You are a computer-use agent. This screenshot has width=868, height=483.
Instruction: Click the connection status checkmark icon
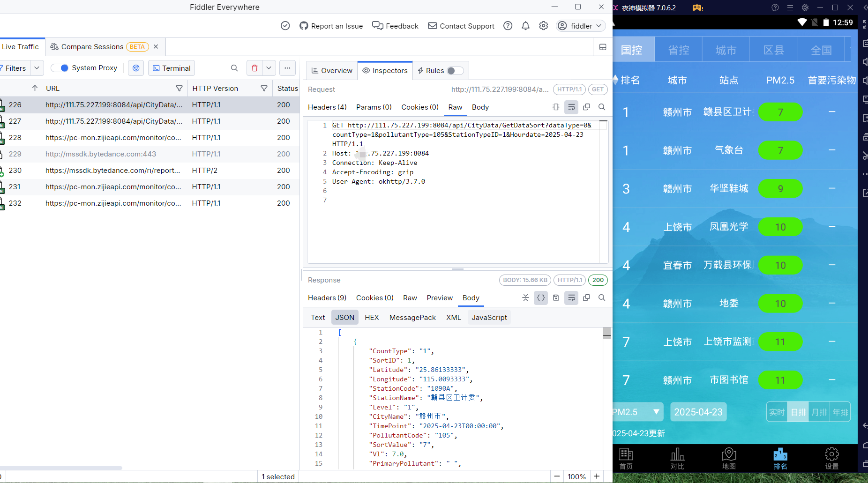click(x=285, y=26)
